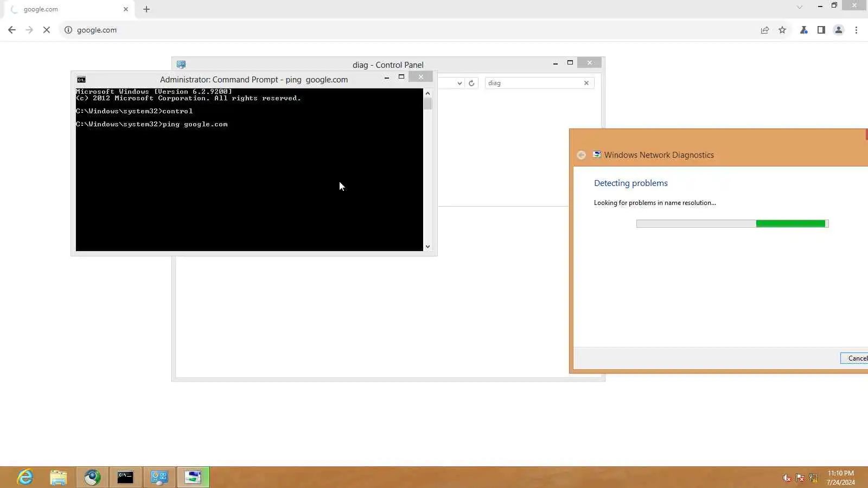Image resolution: width=868 pixels, height=488 pixels.
Task: Open Command Prompt system menu icon
Action: (81, 80)
